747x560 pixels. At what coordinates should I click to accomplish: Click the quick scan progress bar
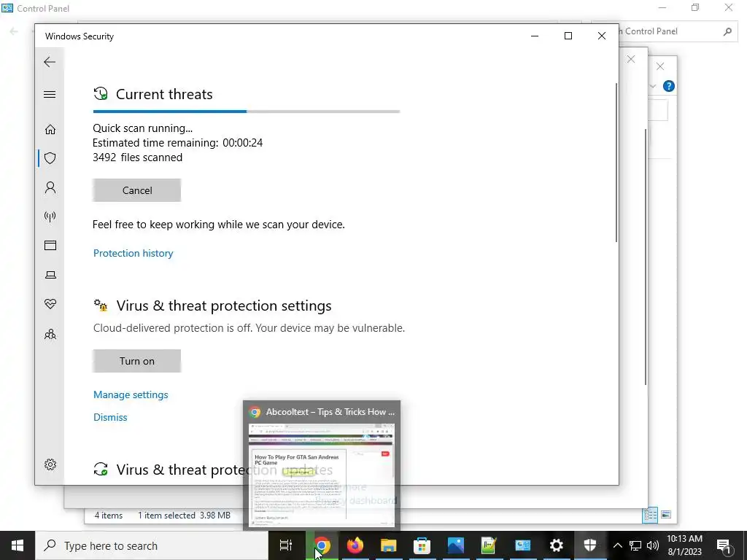pos(247,112)
